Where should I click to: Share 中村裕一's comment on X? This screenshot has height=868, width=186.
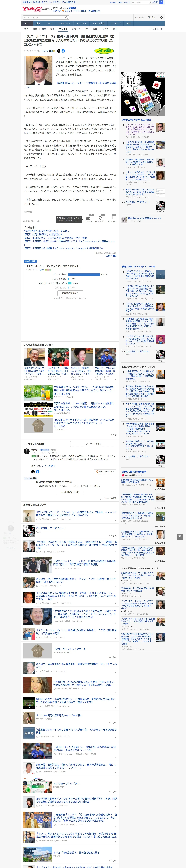tap(33, 472)
